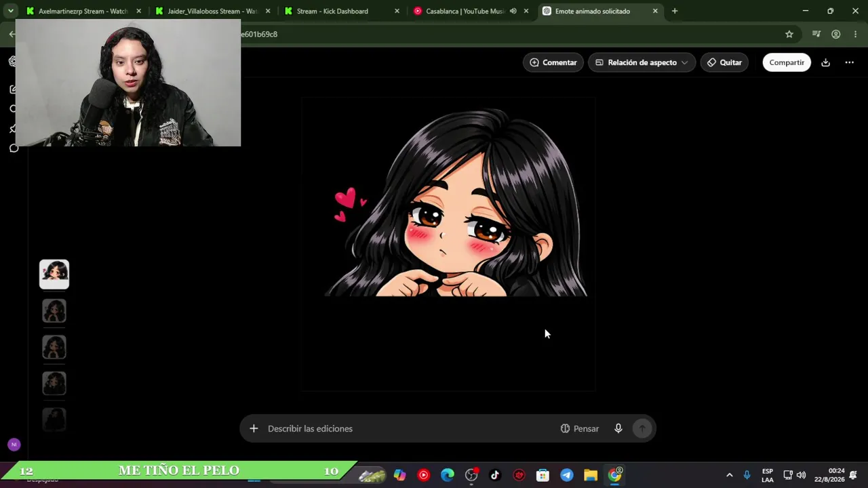Open network settings in system tray

788,475
